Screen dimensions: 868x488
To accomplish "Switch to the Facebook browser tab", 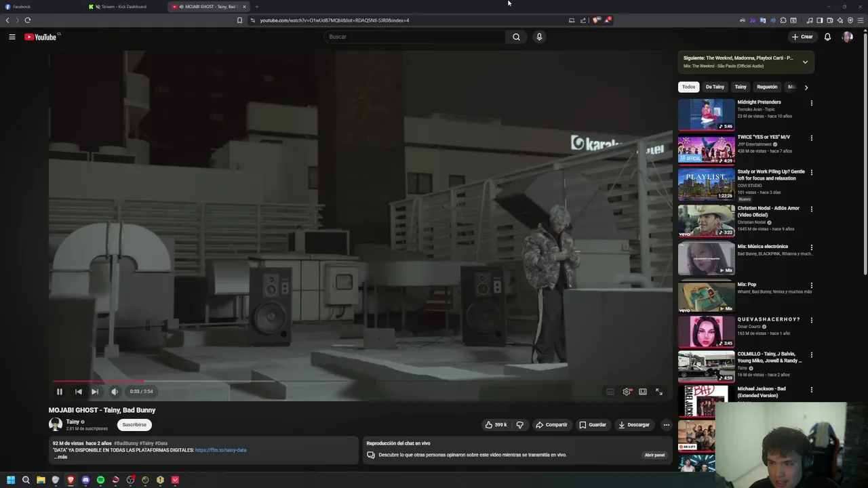I will [x=42, y=7].
